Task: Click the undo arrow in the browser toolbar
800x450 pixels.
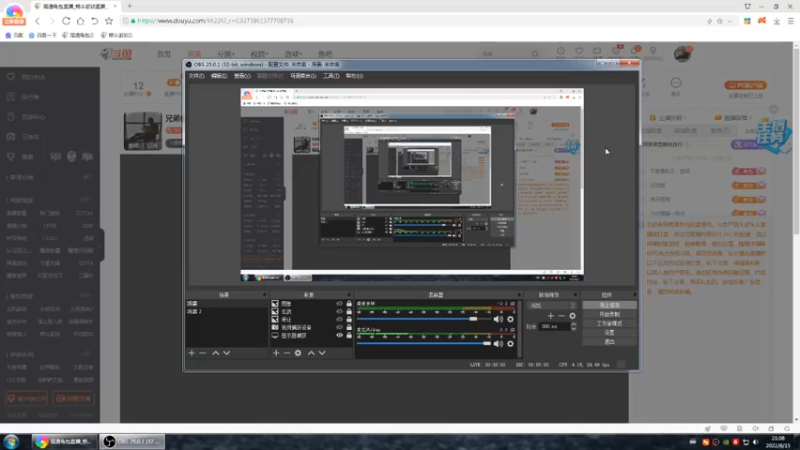Action: [94, 21]
